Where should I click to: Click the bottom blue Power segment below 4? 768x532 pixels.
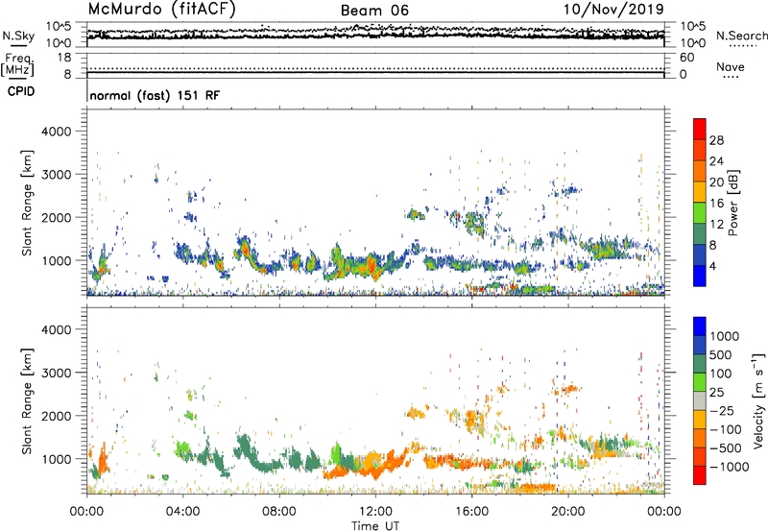pos(700,276)
